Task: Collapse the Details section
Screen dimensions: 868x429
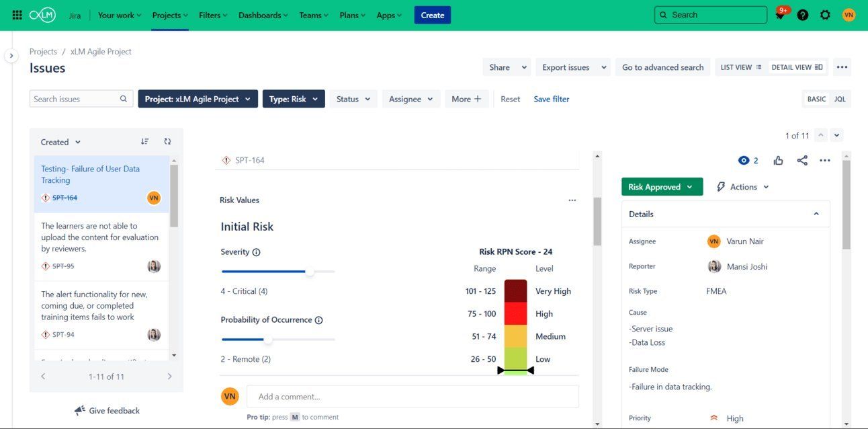Action: coord(816,214)
